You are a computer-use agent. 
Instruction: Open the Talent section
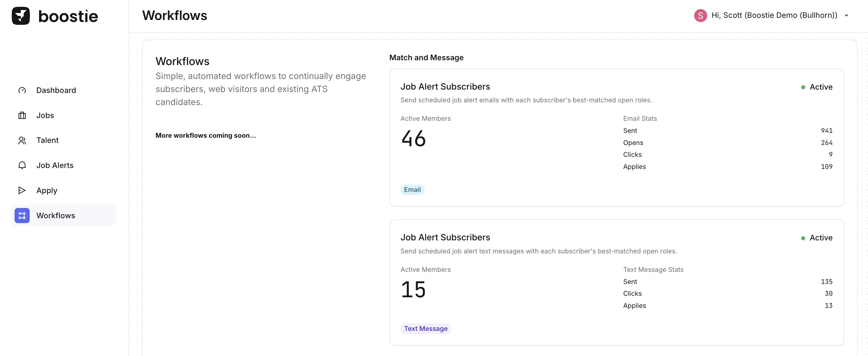coord(47,140)
